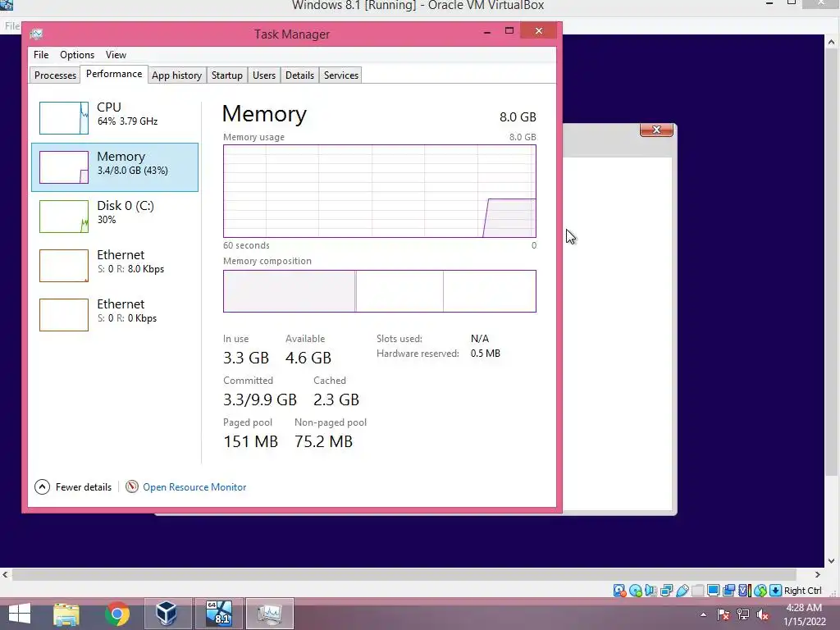Open the Action Center flag tray icon
840x630 pixels.
[724, 614]
